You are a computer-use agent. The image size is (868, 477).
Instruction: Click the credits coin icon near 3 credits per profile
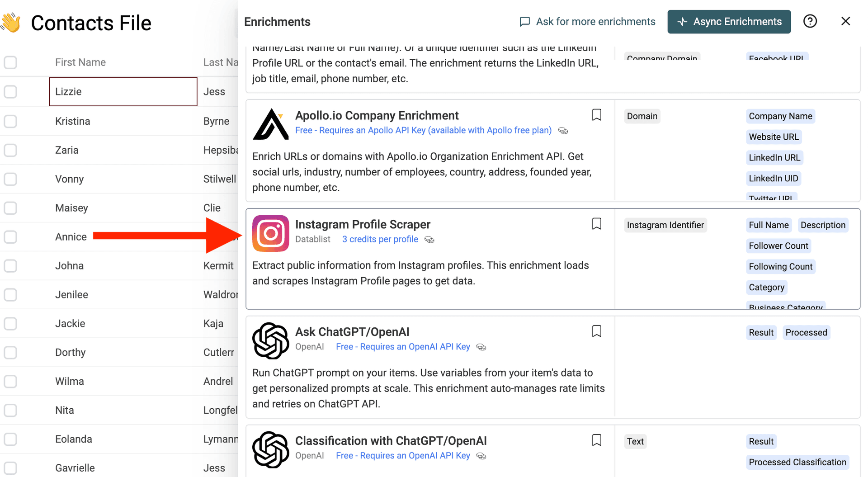click(429, 240)
